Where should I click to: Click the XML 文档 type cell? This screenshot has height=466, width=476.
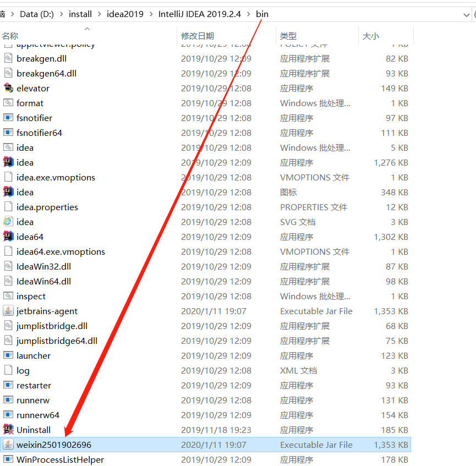pyautogui.click(x=299, y=370)
